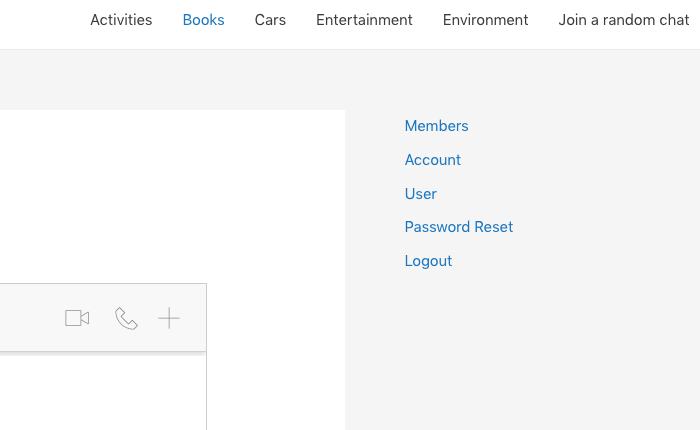The width and height of the screenshot is (700, 430).
Task: Go to the Account page link
Action: pos(433,160)
